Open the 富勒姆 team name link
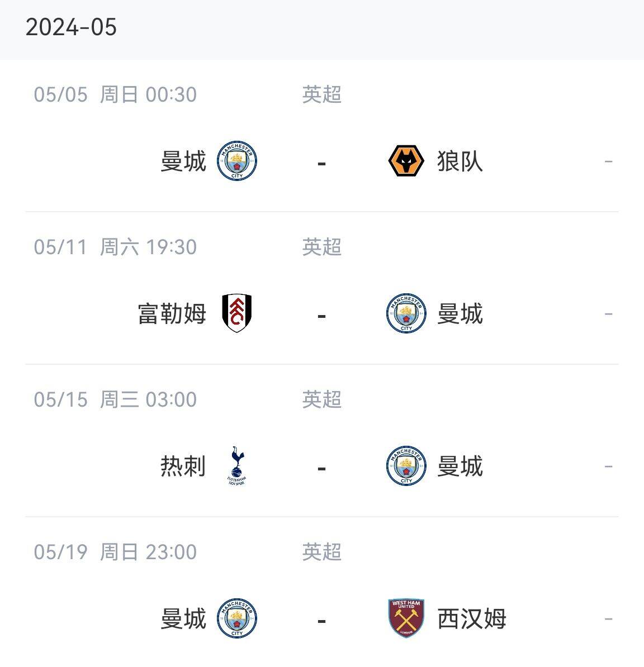 pyautogui.click(x=172, y=313)
